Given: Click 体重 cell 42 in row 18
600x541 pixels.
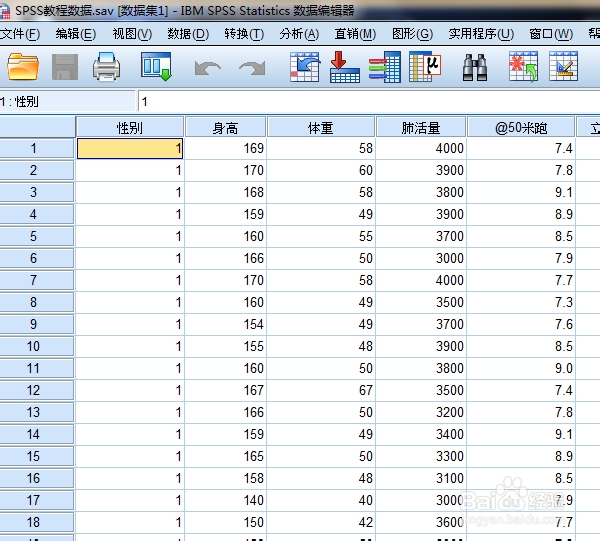Looking at the screenshot, I should point(321,523).
